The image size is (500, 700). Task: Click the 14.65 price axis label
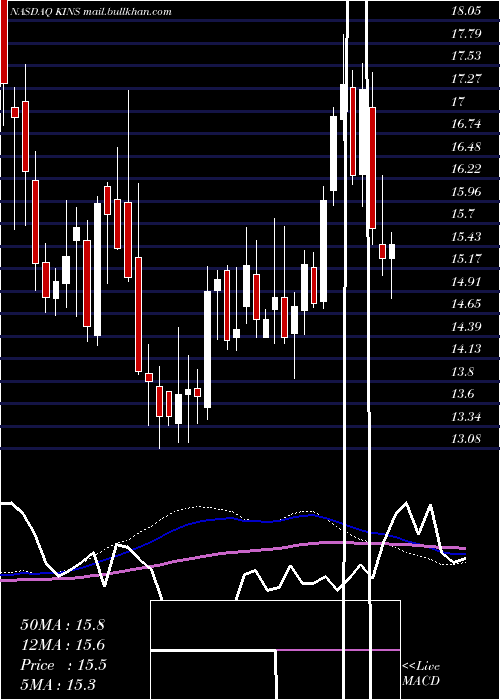click(466, 304)
